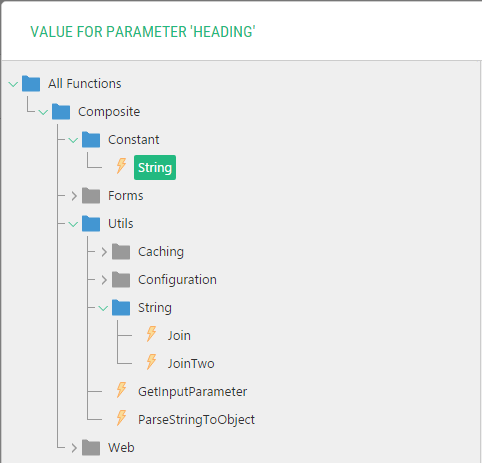482x463 pixels.
Task: Collapse the Composite folder chevron
Action: point(43,112)
